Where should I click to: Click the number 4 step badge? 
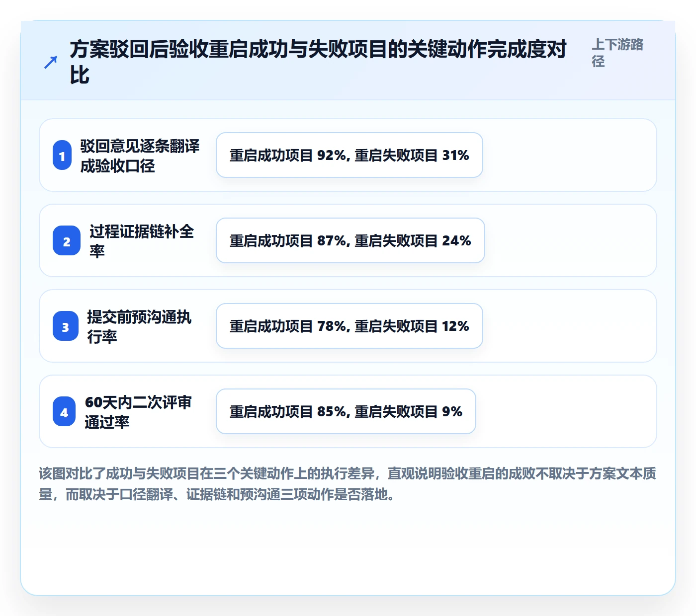pyautogui.click(x=64, y=411)
